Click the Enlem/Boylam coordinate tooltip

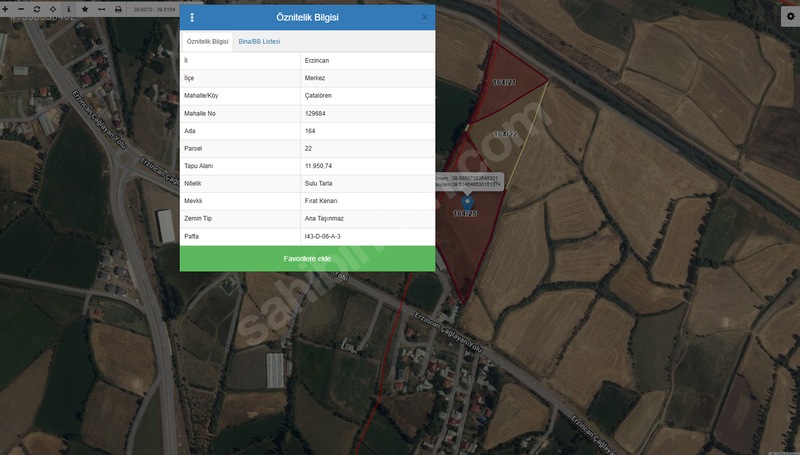coord(469,181)
